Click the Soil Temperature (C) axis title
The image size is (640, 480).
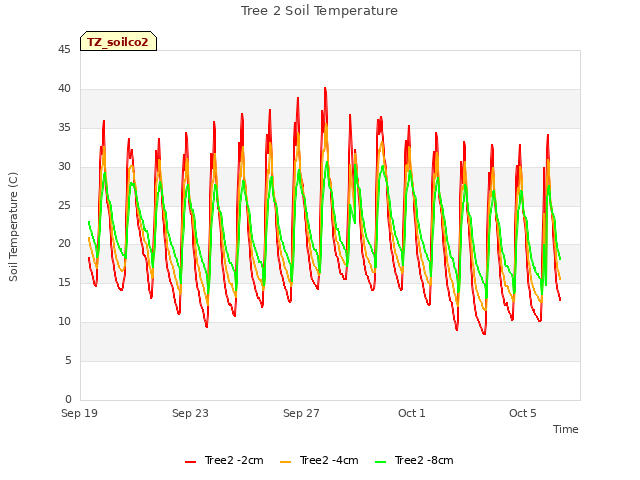13,227
